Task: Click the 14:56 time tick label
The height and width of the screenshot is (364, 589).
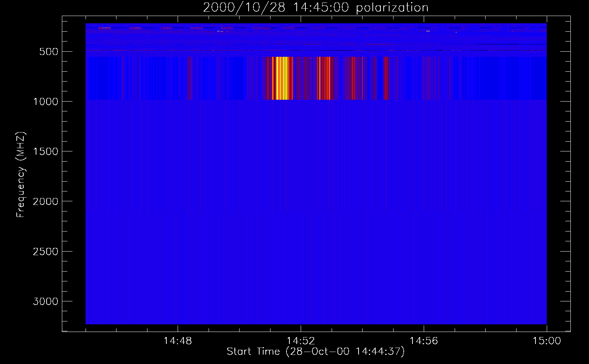Action: pyautogui.click(x=424, y=341)
